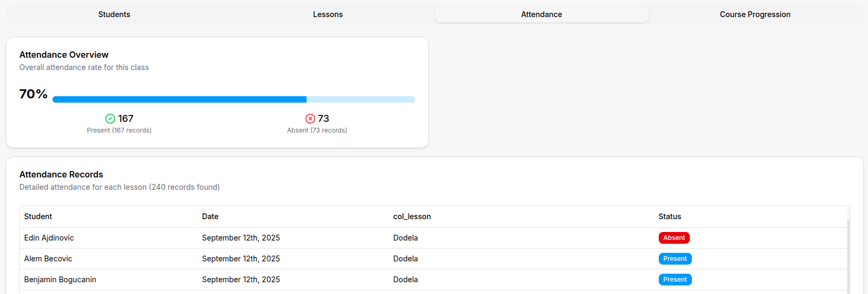Click Absent badge for Edin Ajdinovic
Viewport: 868px width, 294px height.
pos(674,238)
